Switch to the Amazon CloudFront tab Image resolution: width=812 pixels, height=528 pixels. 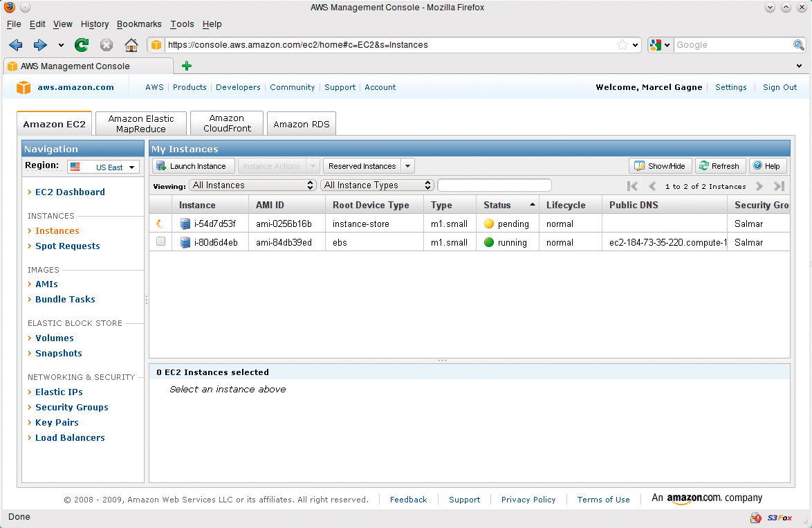click(x=227, y=123)
